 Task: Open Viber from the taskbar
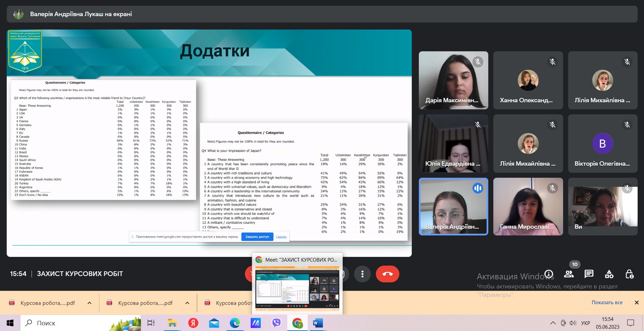[x=276, y=323]
